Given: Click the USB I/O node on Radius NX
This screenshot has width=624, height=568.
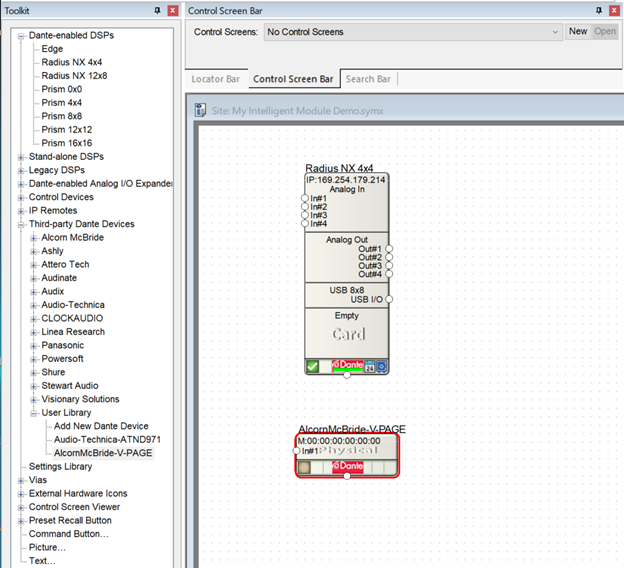Looking at the screenshot, I should tap(389, 299).
